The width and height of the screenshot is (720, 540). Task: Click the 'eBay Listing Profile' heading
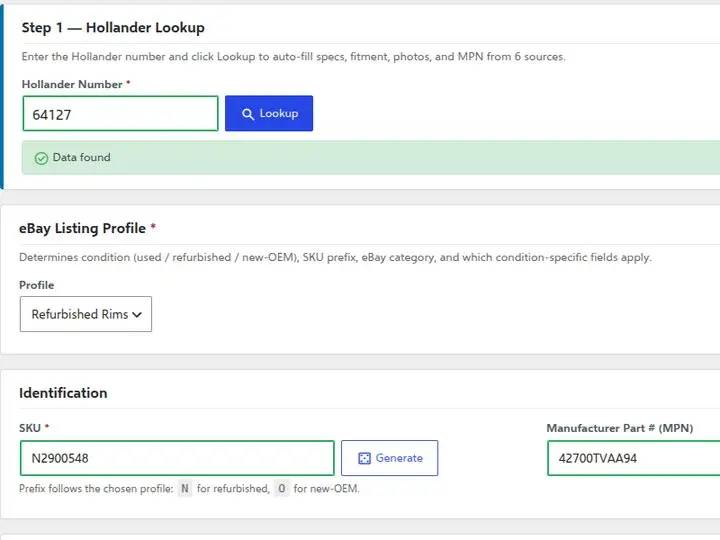pos(82,228)
